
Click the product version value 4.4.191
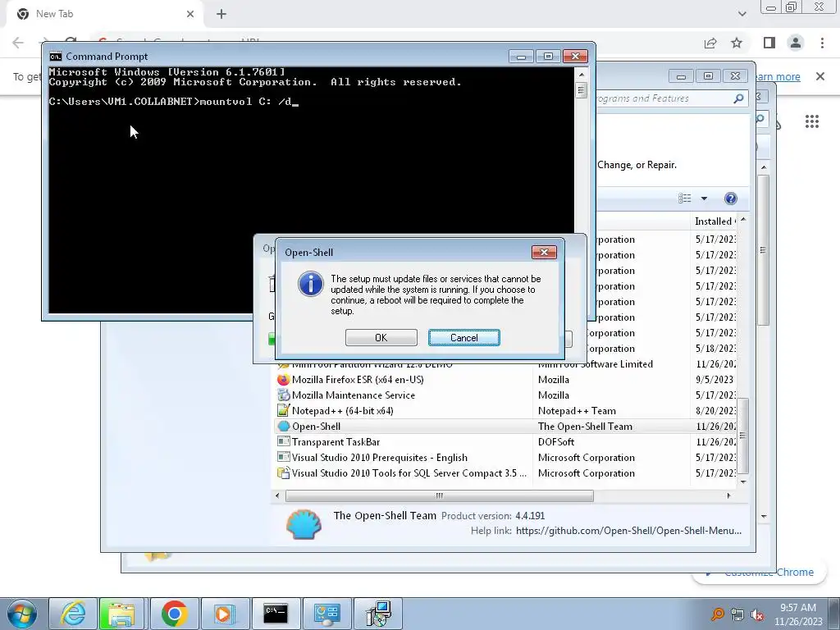(x=530, y=515)
